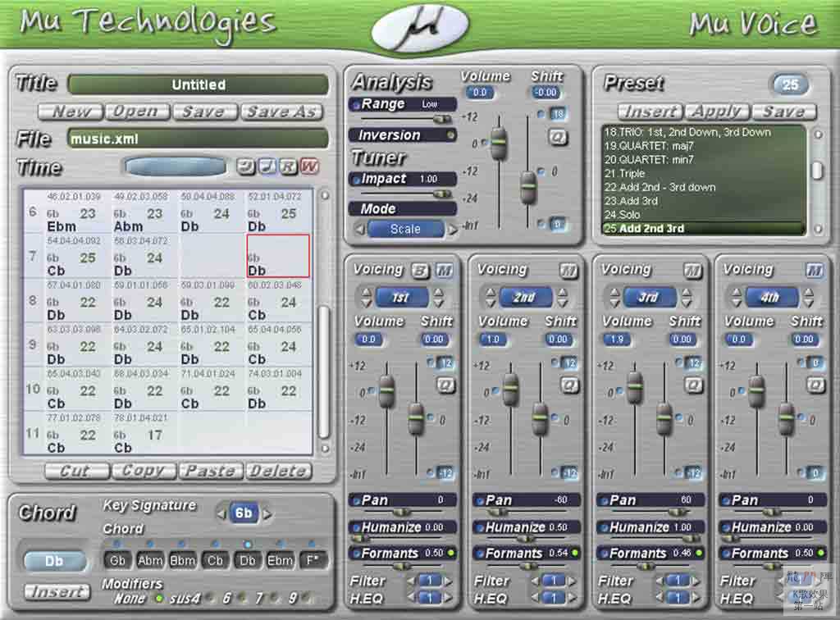Image resolution: width=840 pixels, height=620 pixels.
Task: Click the Q button on 1st Voicing
Action: pyautogui.click(x=445, y=385)
